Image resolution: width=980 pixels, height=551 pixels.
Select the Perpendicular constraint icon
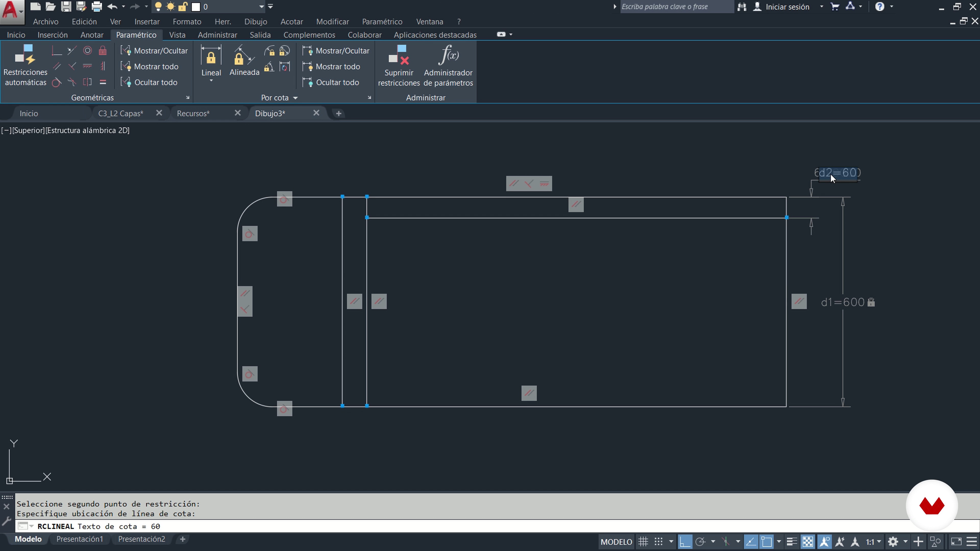(72, 67)
